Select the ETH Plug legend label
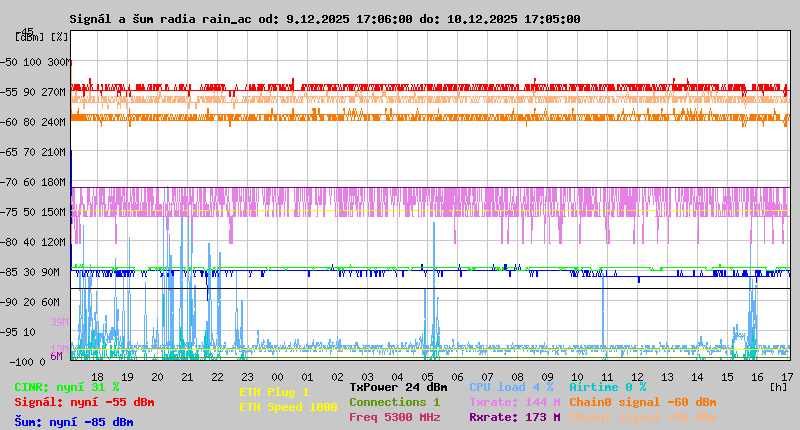This screenshot has height=430, width=800. [274, 392]
